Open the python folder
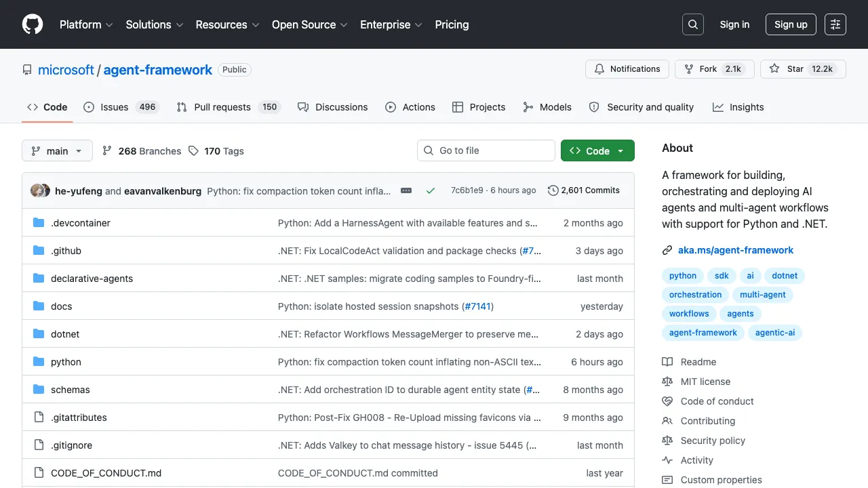 (66, 362)
